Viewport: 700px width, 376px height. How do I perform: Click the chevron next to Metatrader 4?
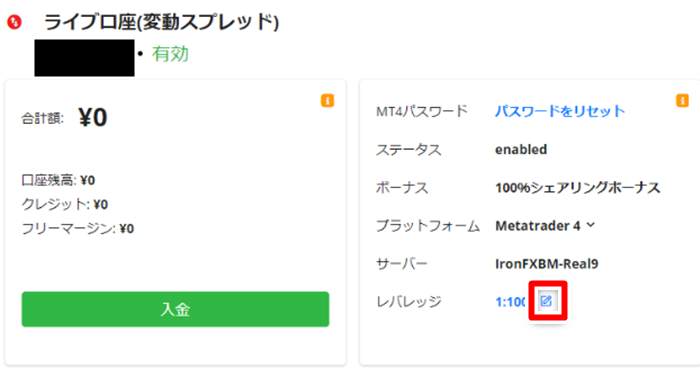tap(591, 225)
